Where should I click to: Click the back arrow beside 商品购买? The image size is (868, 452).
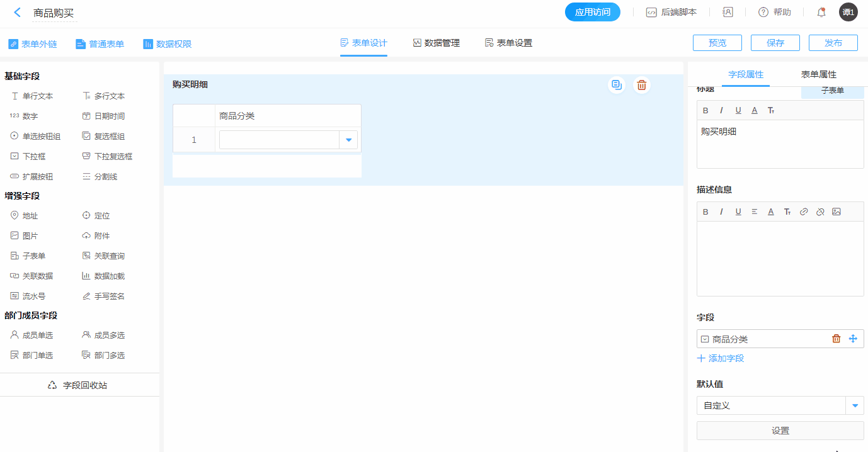[x=18, y=13]
